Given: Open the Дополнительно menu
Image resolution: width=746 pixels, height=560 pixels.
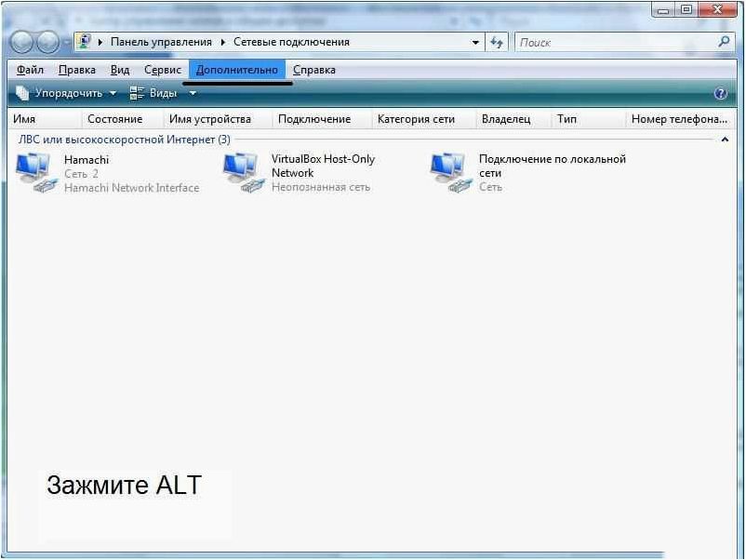Looking at the screenshot, I should pos(237,70).
